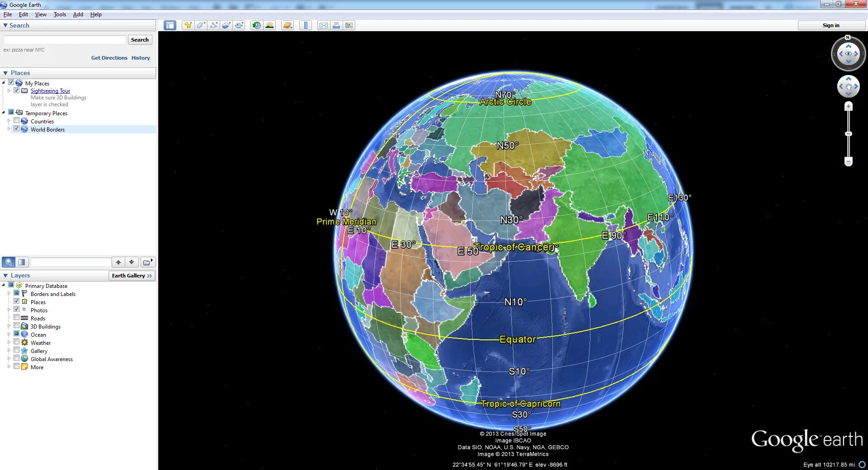This screenshot has width=868, height=470.
Task: Click the look joystick eye center
Action: click(x=849, y=54)
